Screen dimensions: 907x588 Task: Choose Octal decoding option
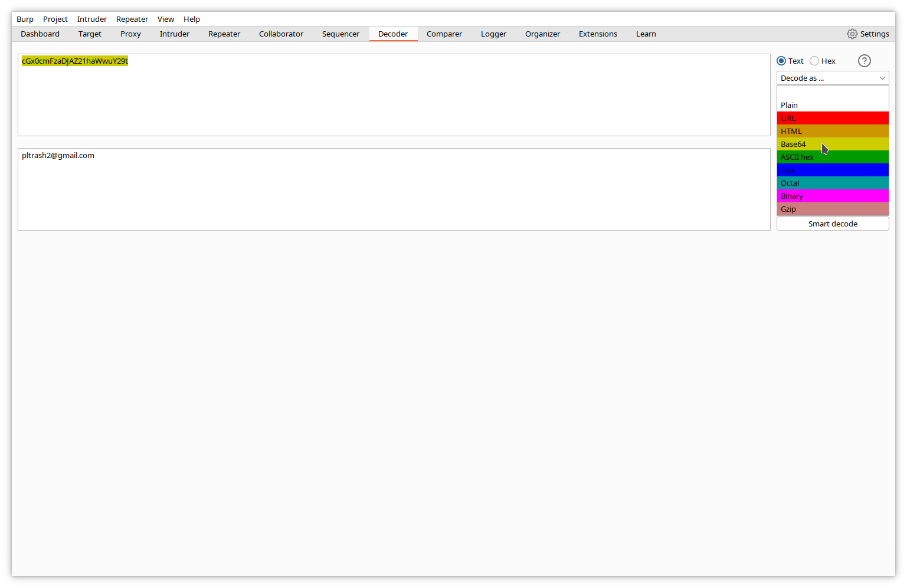833,183
